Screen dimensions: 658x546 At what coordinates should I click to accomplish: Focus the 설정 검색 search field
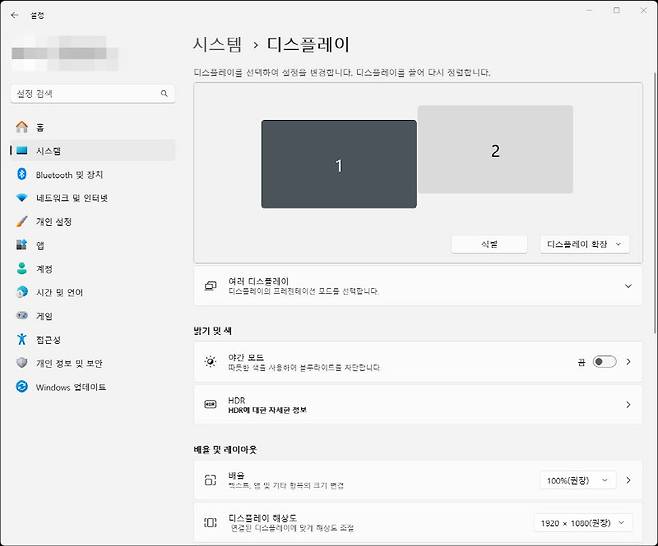click(93, 94)
